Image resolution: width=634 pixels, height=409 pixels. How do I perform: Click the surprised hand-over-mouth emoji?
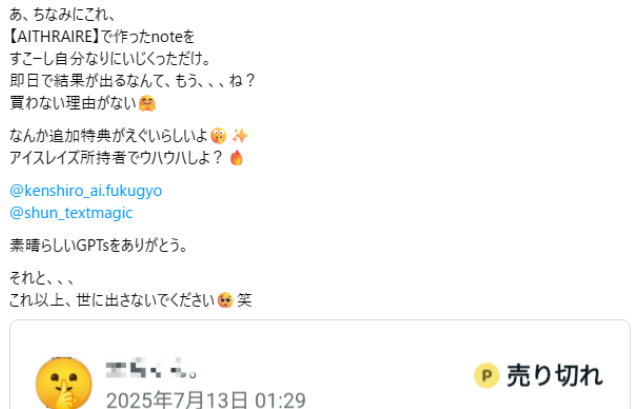tap(218, 136)
